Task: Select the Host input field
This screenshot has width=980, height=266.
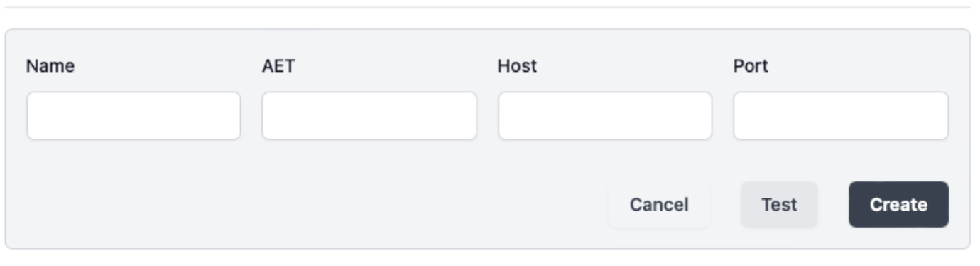Action: (605, 116)
